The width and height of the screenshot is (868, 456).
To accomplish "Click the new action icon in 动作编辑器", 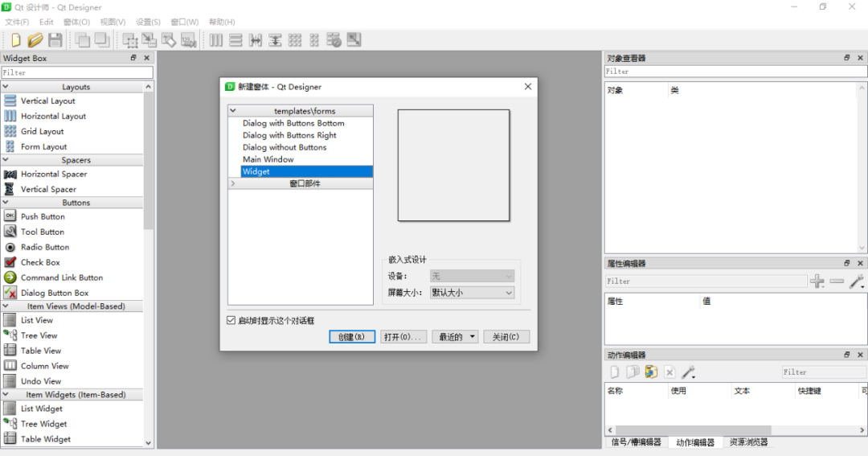I will (x=615, y=372).
